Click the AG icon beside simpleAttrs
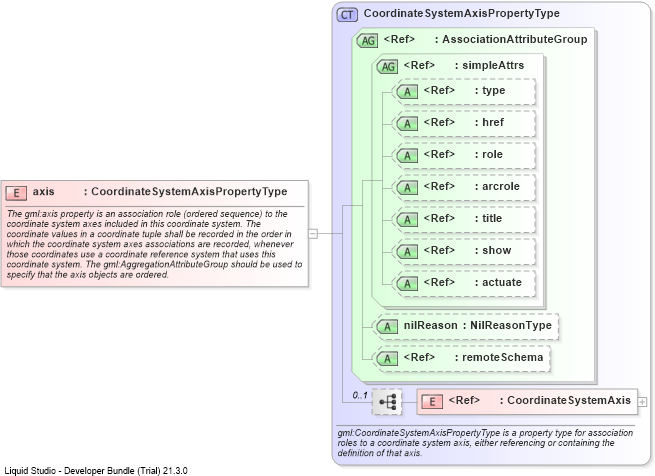 tap(387, 66)
